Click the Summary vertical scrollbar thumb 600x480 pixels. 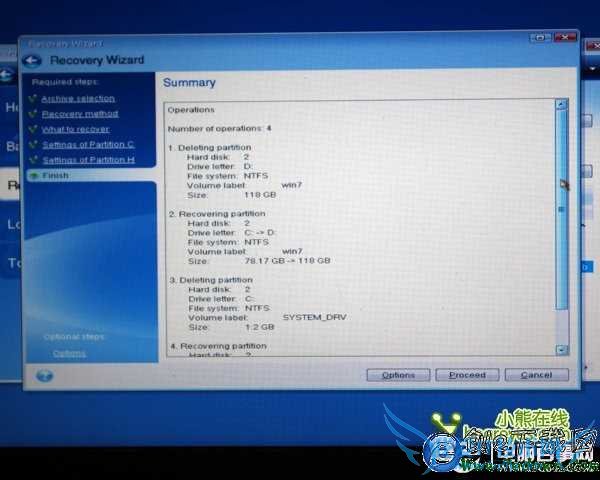562,209
